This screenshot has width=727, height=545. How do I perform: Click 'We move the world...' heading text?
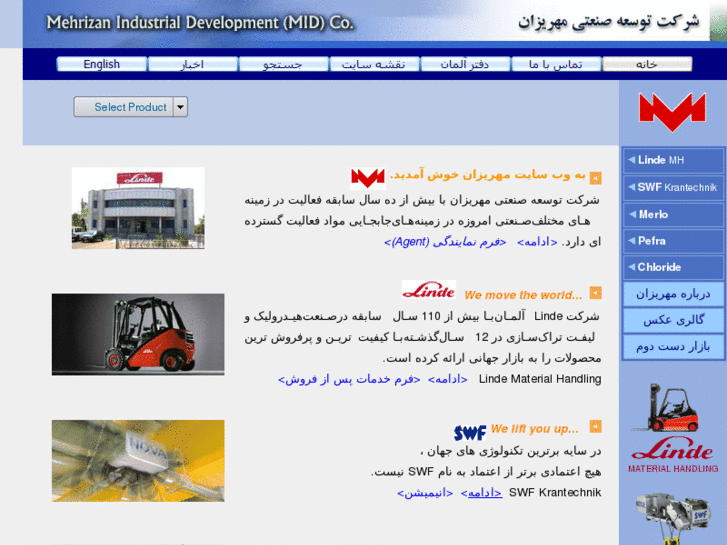pos(523,295)
